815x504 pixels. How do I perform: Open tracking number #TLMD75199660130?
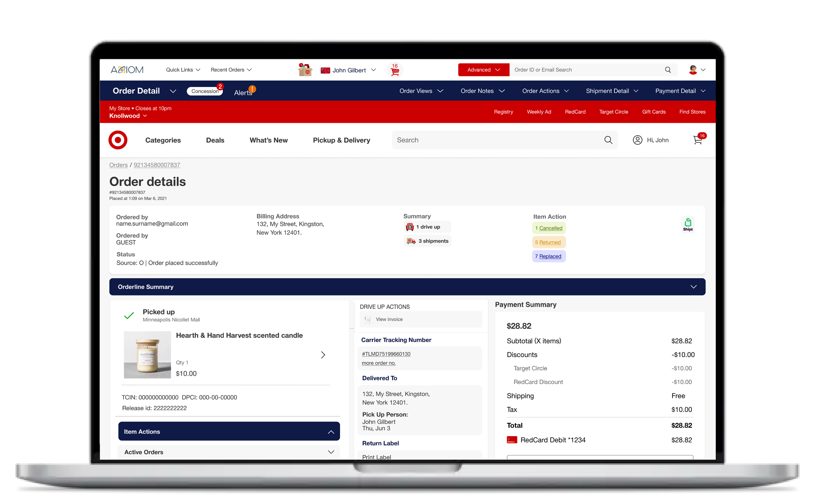386,354
